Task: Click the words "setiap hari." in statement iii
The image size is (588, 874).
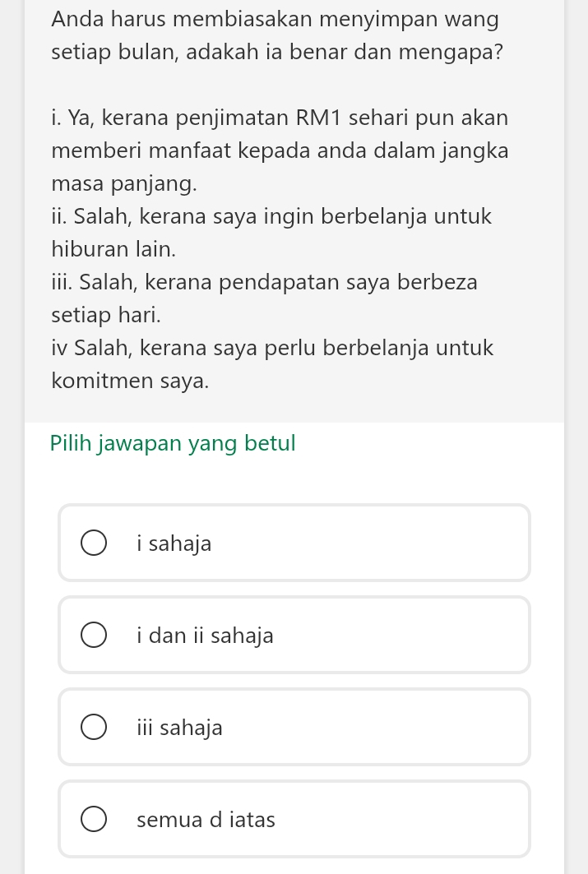Action: tap(106, 314)
